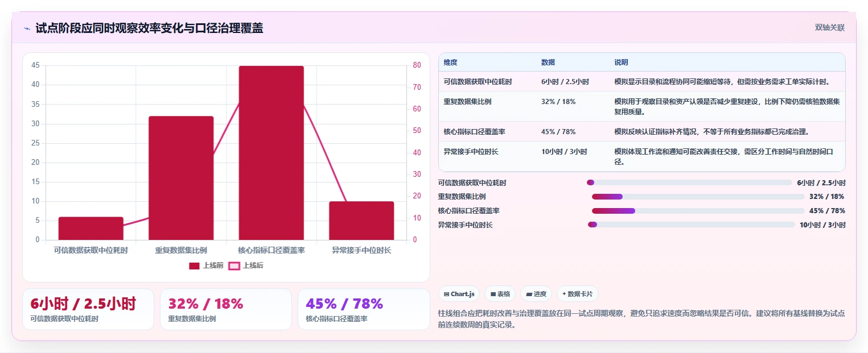Screen dimensions: 868x353
Task: Click the progress bar for 可信数据获取中位耗时
Action: pos(689,182)
